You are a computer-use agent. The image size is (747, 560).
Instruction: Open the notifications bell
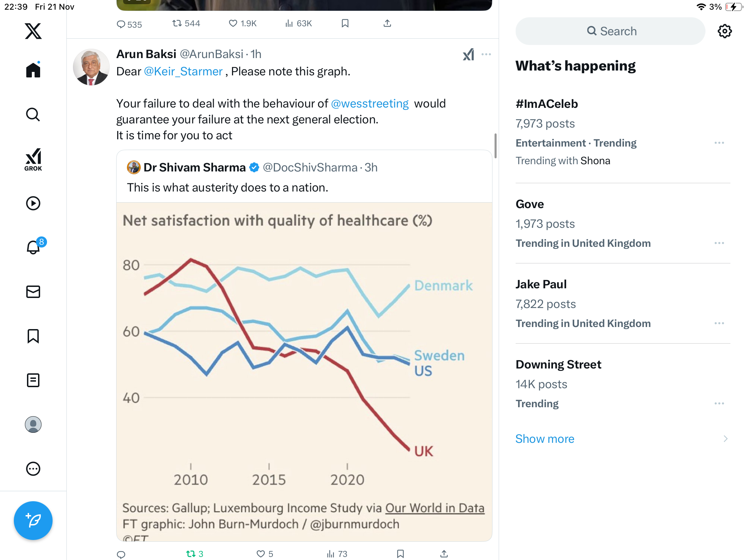click(34, 247)
